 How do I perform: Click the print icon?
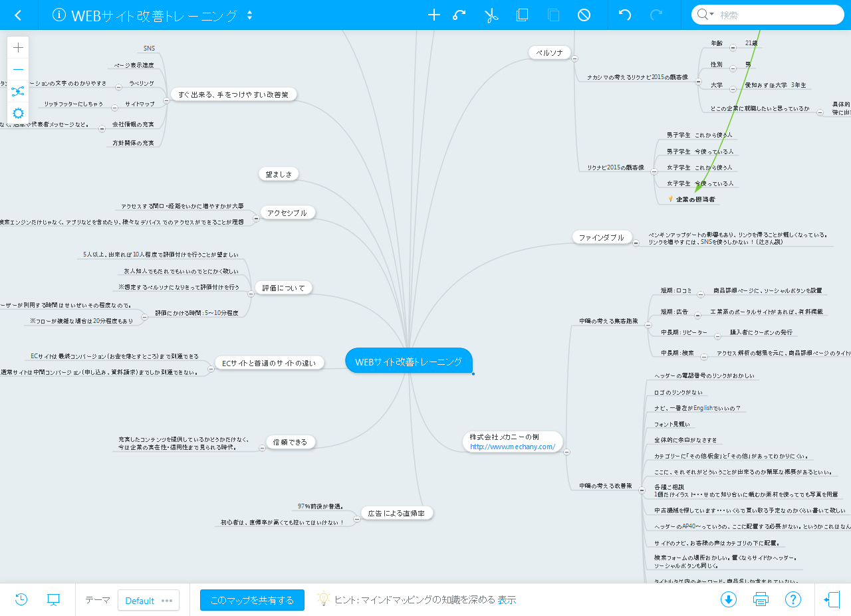(761, 599)
